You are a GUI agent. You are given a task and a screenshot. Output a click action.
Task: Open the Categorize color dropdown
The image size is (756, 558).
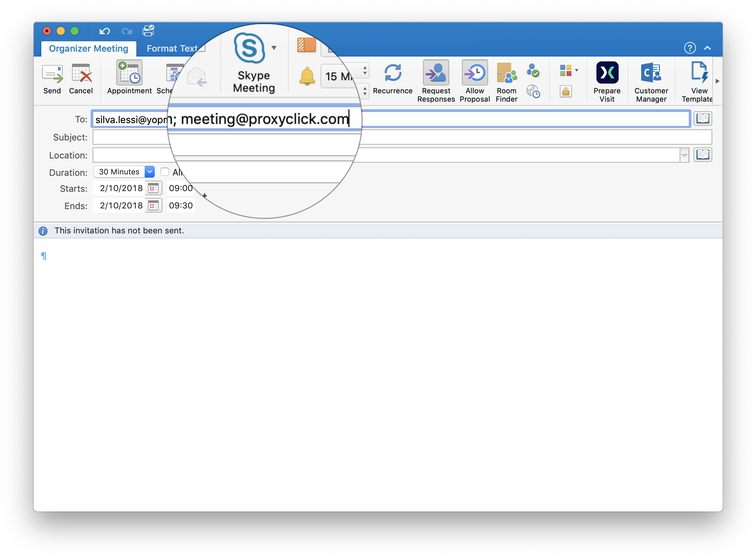tap(569, 70)
